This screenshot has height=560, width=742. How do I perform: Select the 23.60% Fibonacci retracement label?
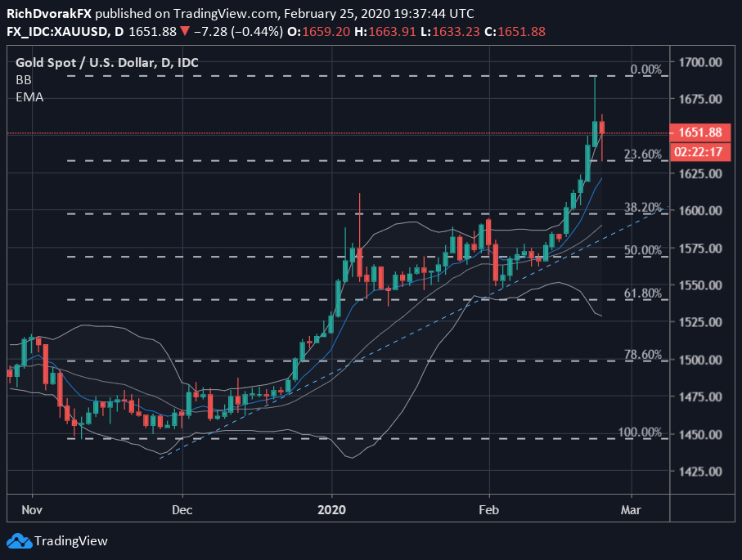coord(642,155)
